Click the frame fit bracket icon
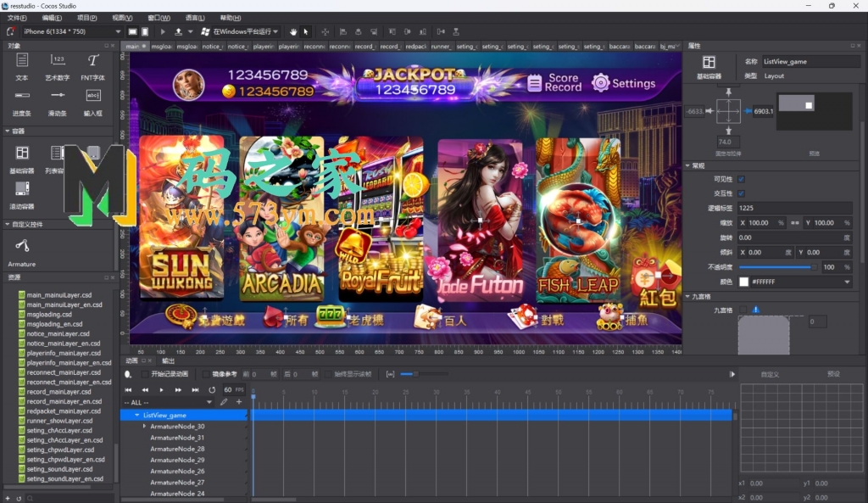Image resolution: width=868 pixels, height=503 pixels. pos(390,374)
